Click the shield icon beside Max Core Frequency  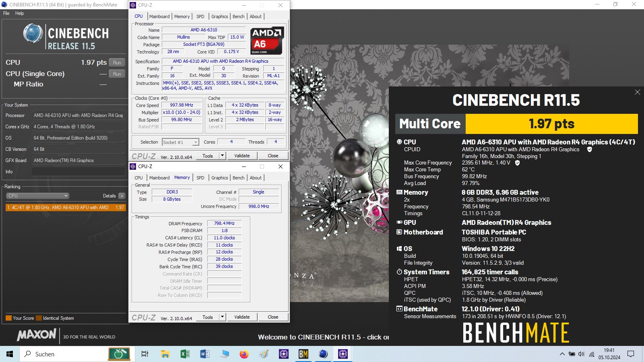(x=518, y=163)
